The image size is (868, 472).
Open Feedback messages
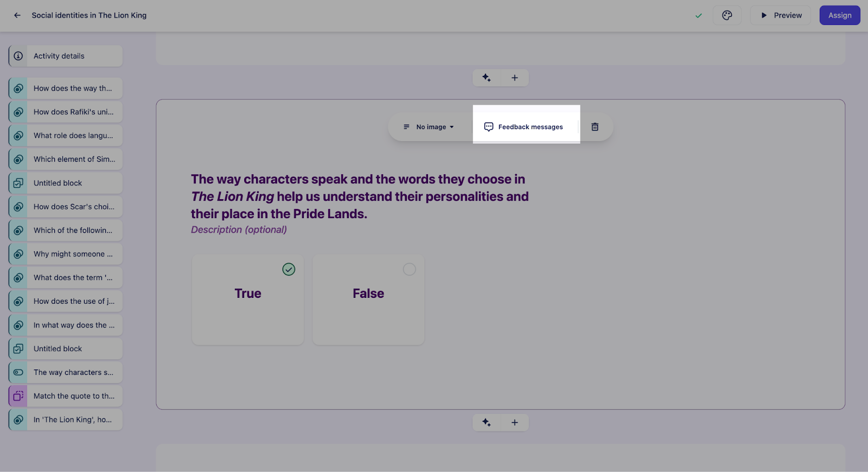[x=524, y=127]
